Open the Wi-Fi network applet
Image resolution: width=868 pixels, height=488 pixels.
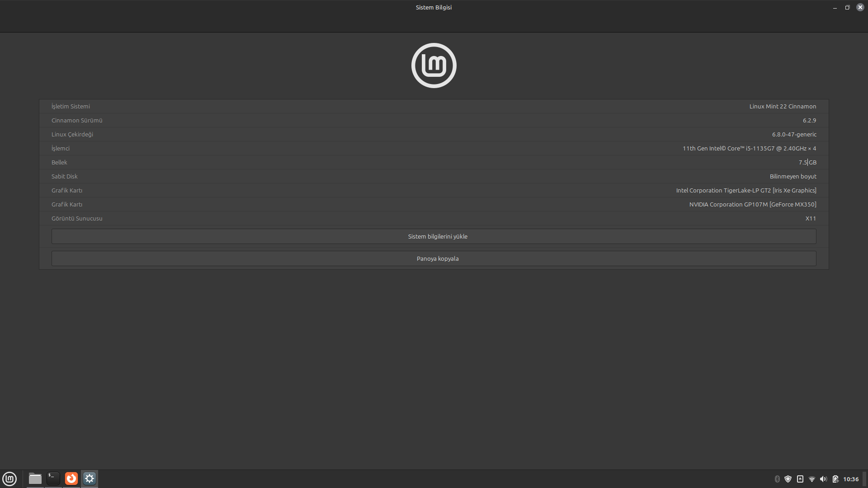[812, 479]
